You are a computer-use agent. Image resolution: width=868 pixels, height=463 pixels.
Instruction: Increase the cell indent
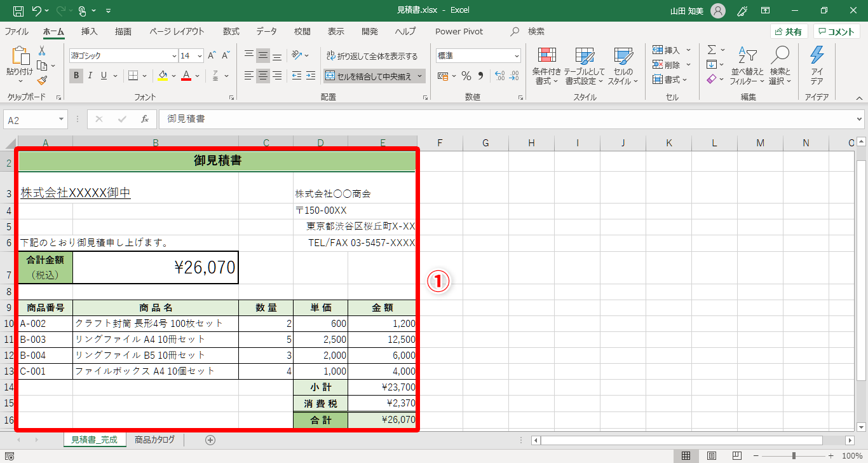pyautogui.click(x=311, y=76)
